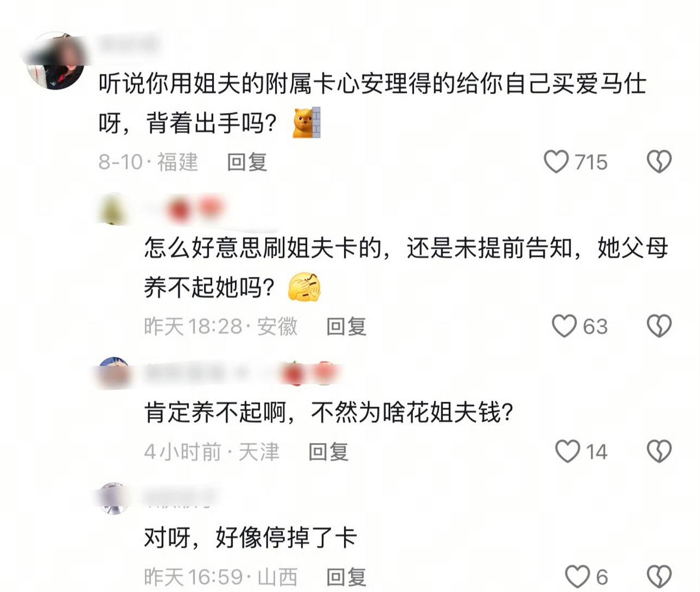Open the top commenter's avatar
Image resolution: width=700 pixels, height=592 pixels.
[56, 60]
